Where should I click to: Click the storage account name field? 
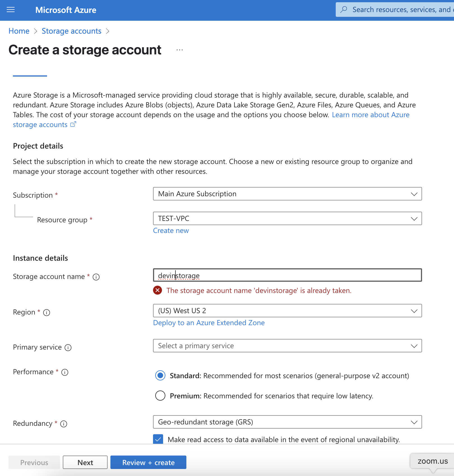pyautogui.click(x=287, y=275)
